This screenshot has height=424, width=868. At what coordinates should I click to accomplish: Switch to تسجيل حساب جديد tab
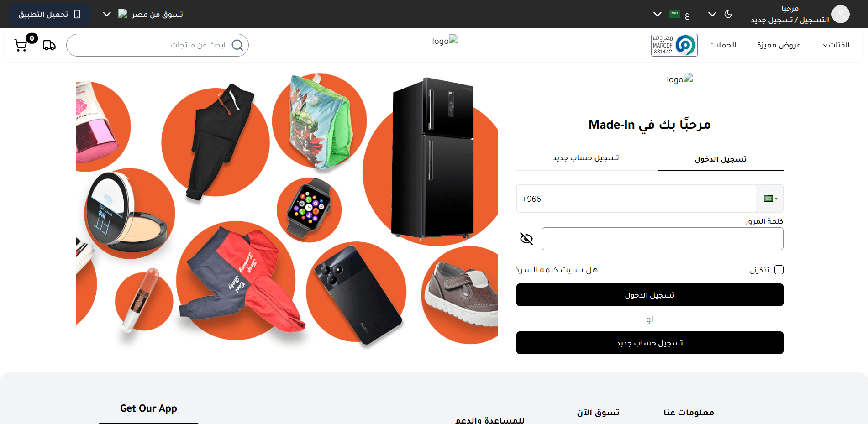(x=586, y=158)
